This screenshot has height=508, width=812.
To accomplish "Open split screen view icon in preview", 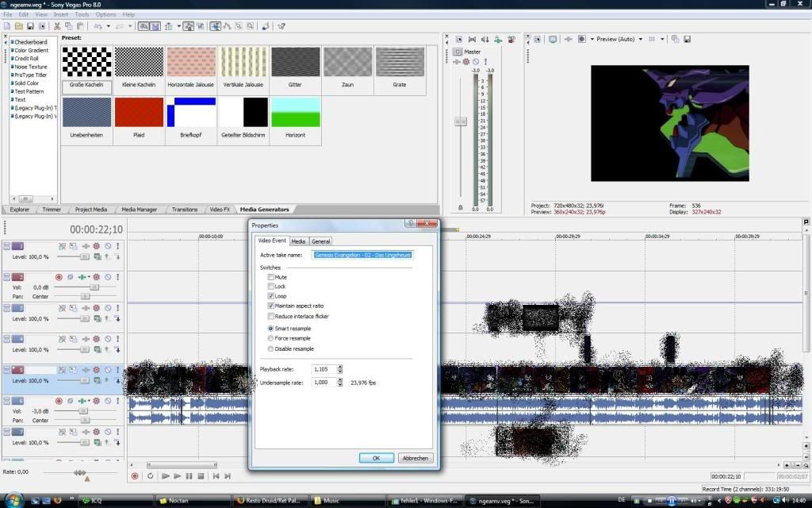I will click(x=581, y=39).
